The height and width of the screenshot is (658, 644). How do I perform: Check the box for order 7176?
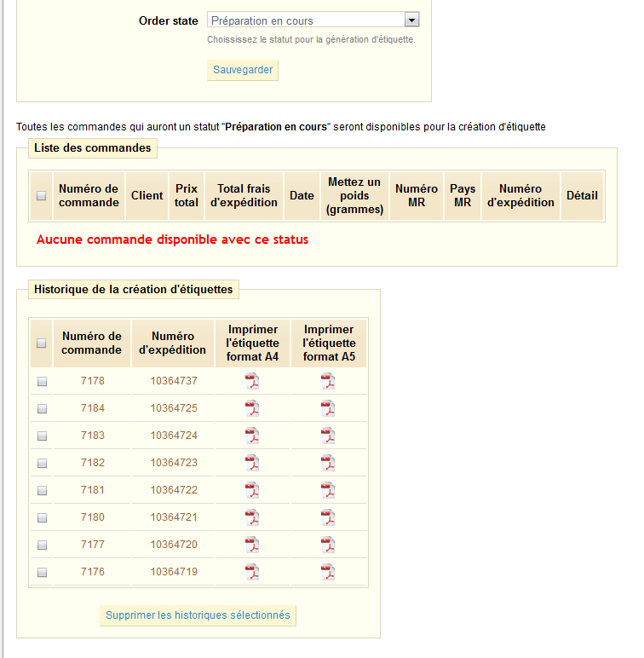point(42,573)
